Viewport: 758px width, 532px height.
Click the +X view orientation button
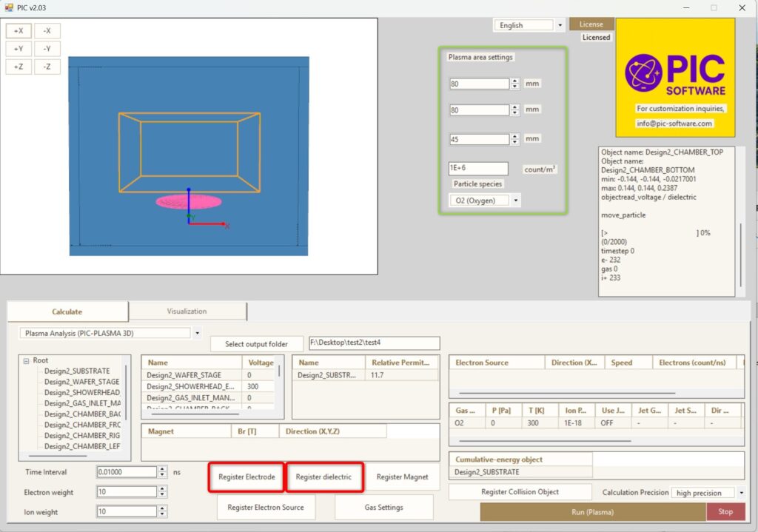pyautogui.click(x=19, y=31)
